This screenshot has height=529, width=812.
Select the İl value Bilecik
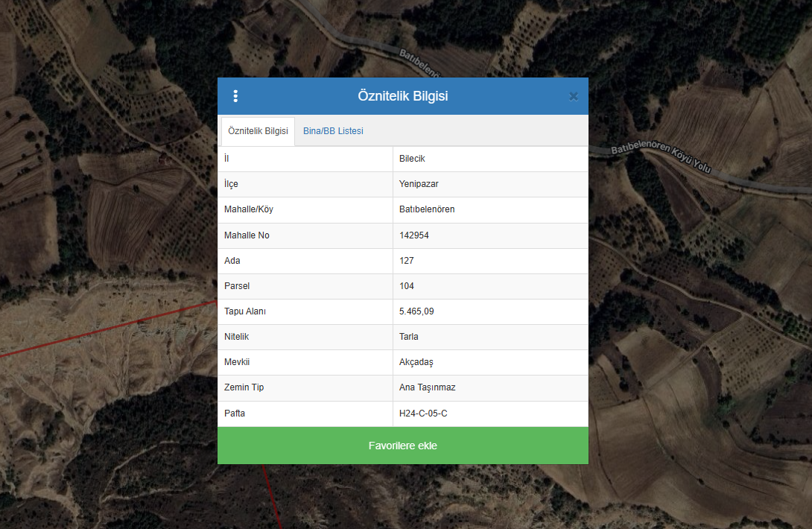(x=412, y=159)
